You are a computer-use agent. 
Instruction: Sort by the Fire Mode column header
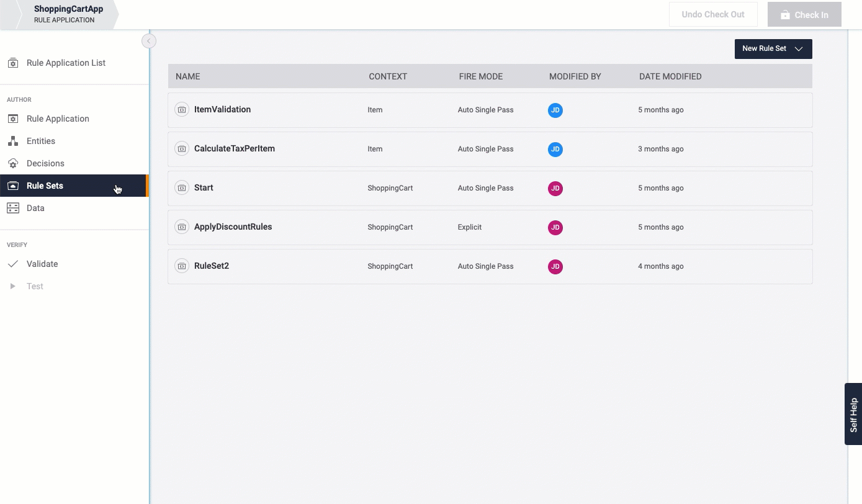tap(480, 76)
